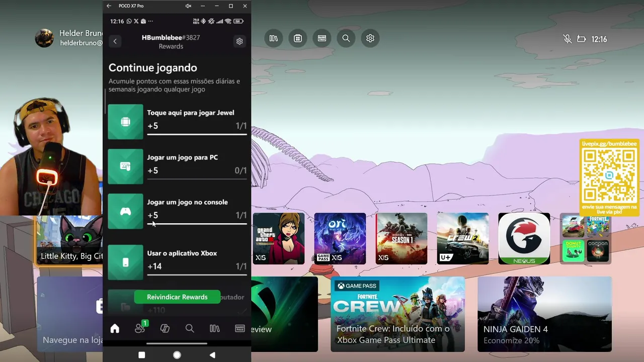This screenshot has height=362, width=644.
Task: Open the Game Pass tab in phone app bottom bar
Action: tap(240, 328)
